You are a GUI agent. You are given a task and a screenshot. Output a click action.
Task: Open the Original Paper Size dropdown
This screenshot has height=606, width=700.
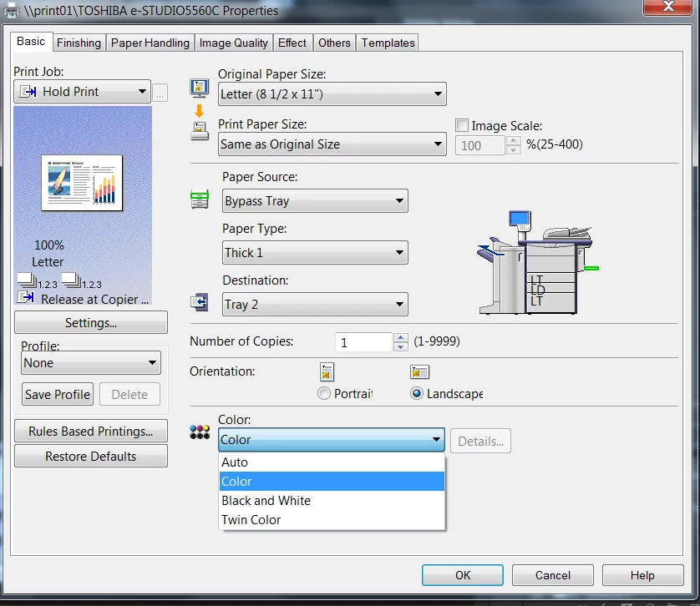(x=332, y=93)
